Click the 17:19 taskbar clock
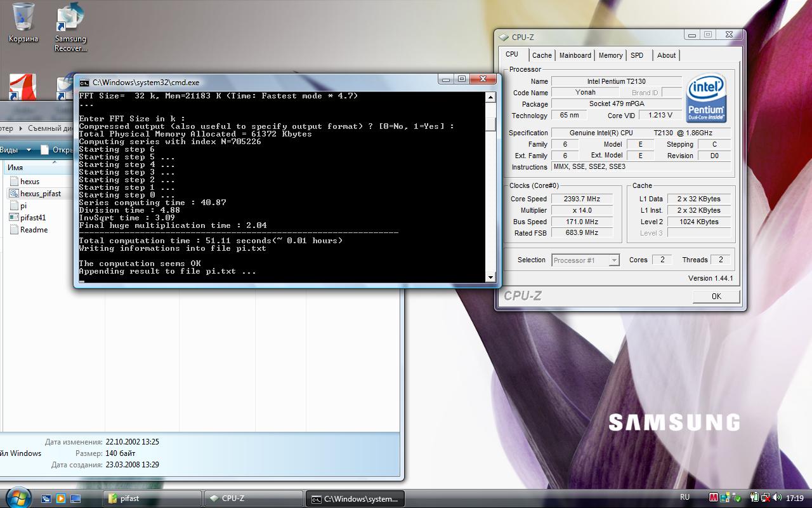812x508 pixels. click(795, 498)
